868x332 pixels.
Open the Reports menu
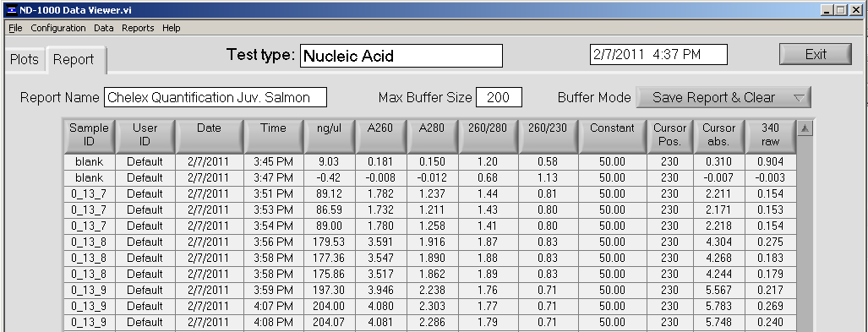(138, 28)
